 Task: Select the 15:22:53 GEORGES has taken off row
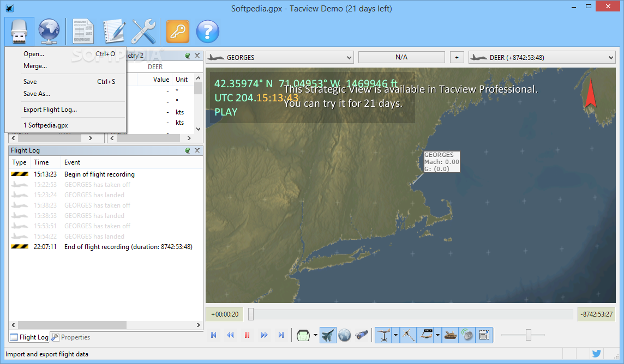tap(105, 185)
